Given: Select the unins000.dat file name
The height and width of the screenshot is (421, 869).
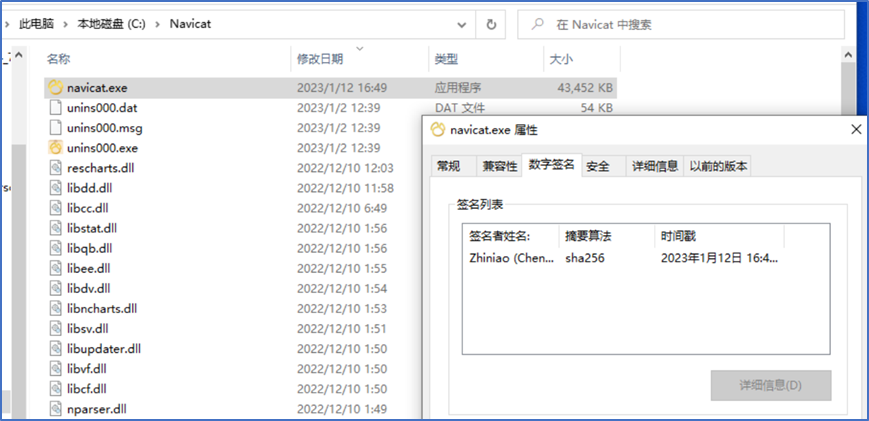Looking at the screenshot, I should (x=102, y=107).
